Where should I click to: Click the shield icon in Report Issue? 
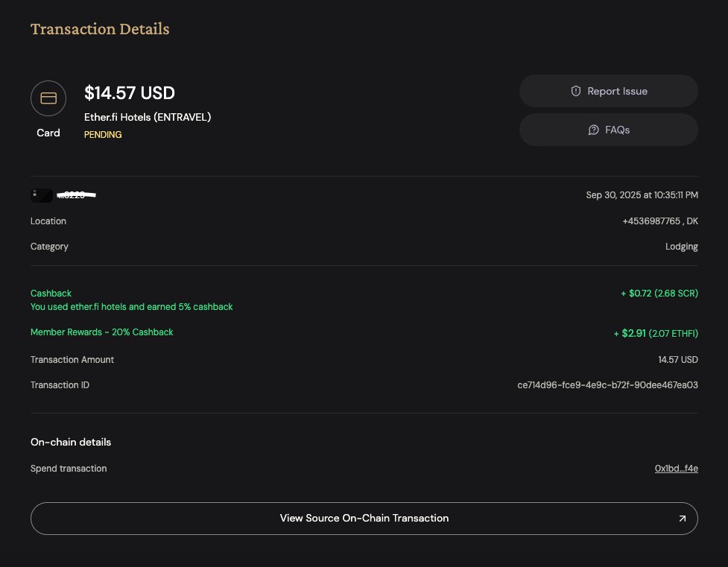[x=576, y=91]
